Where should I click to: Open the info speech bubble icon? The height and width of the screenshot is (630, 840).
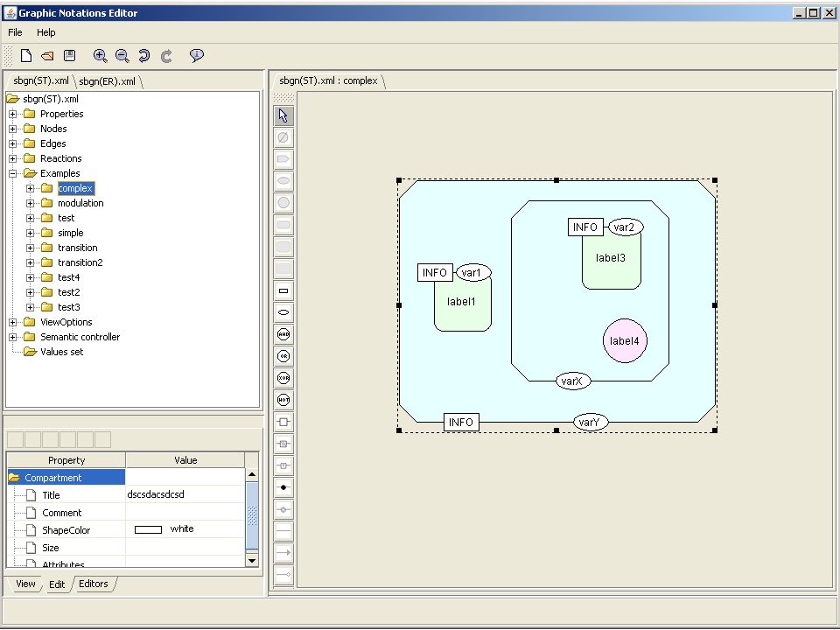coord(197,55)
